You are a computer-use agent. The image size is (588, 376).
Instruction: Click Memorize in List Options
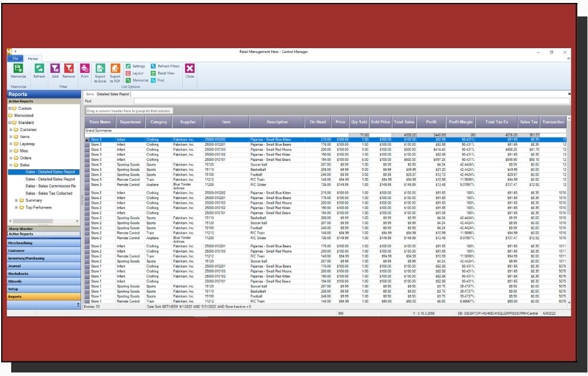coord(137,80)
